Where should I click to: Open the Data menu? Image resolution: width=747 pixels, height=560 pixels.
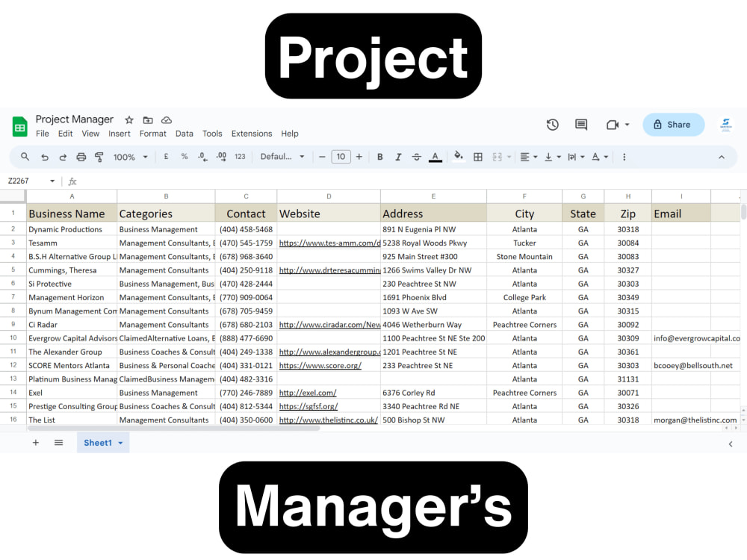pyautogui.click(x=184, y=134)
